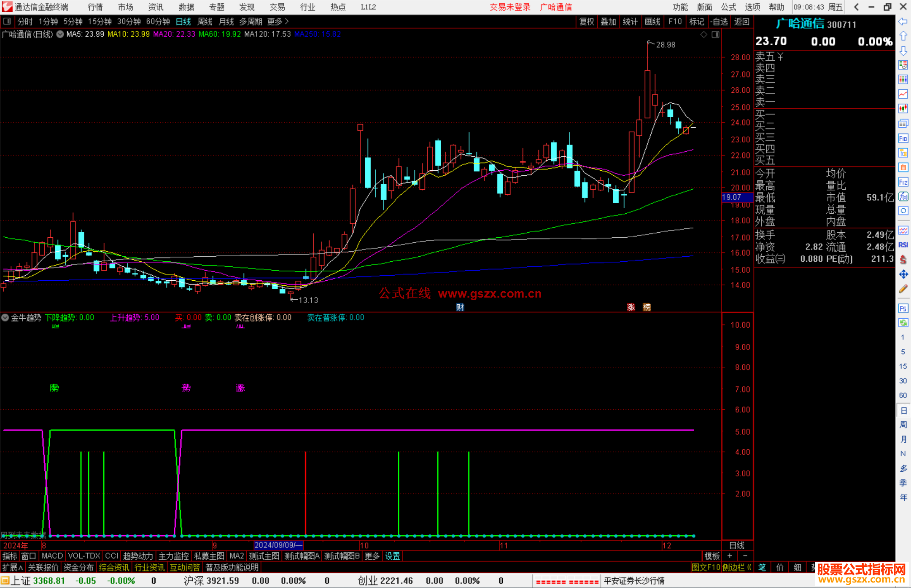911x588 pixels.
Task: Open the 自选 dropdown in chart toolbar
Action: tap(719, 21)
